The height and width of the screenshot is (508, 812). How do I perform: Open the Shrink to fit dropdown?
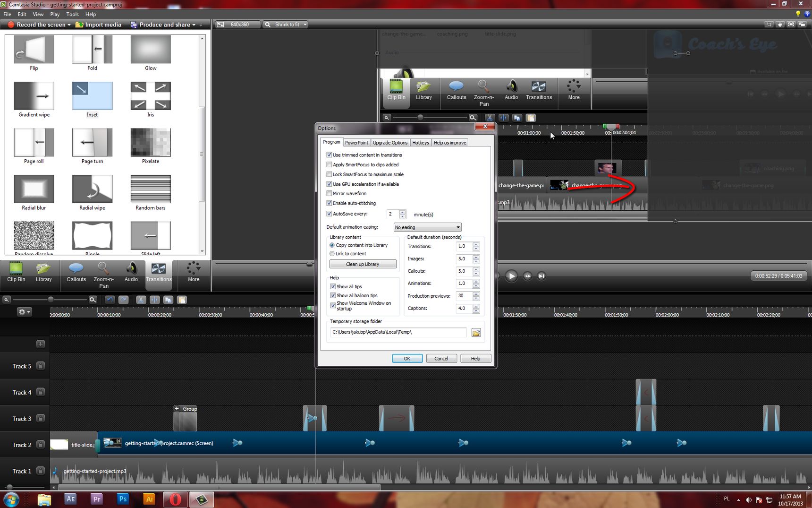[286, 25]
